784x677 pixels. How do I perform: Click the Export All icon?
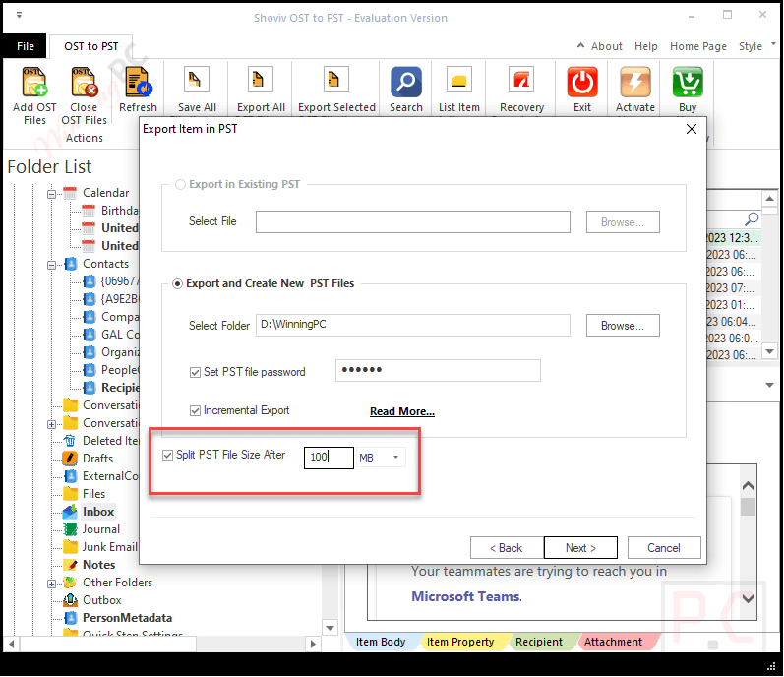coord(261,80)
